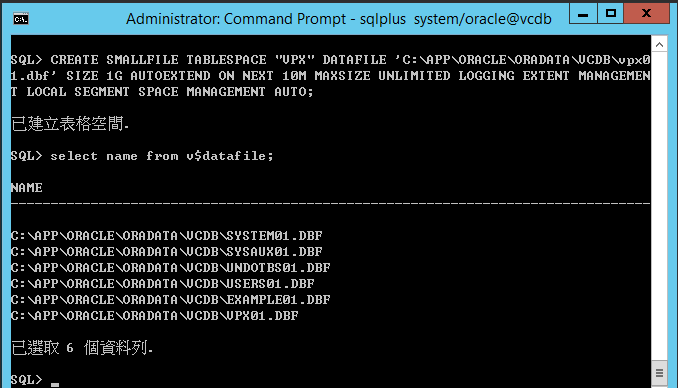Click the 已建立表格空間 confirmation message
Screen dimensions: 678x388
point(70,124)
